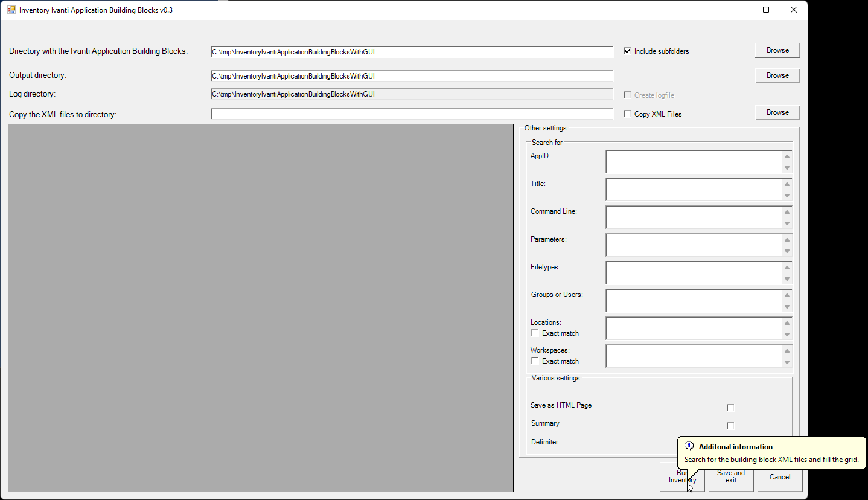Image resolution: width=868 pixels, height=500 pixels.
Task: Enable the Copy XML Files checkbox
Action: 627,114
